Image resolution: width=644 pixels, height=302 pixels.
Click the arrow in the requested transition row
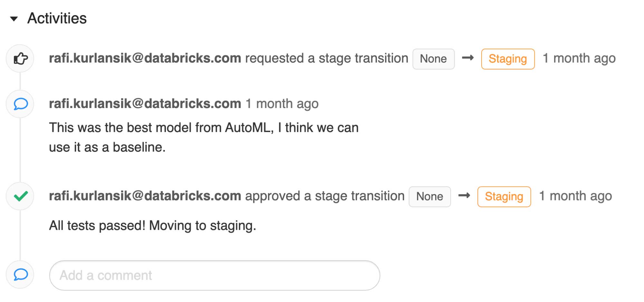coord(468,58)
